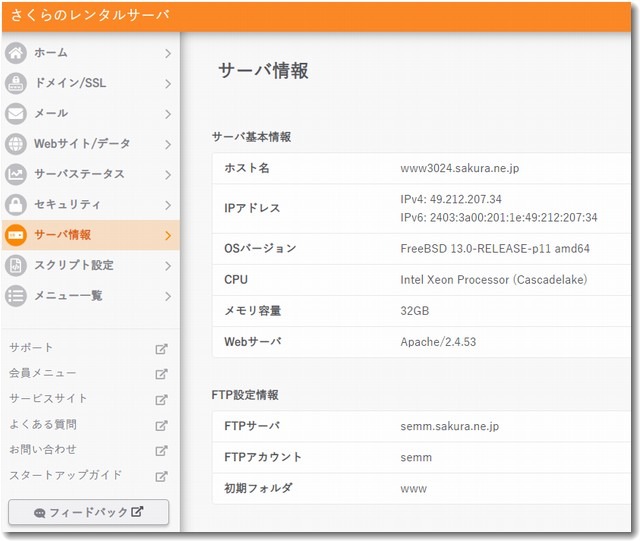Click the Webサーバ row label
The height and width of the screenshot is (541, 640).
pos(253,342)
